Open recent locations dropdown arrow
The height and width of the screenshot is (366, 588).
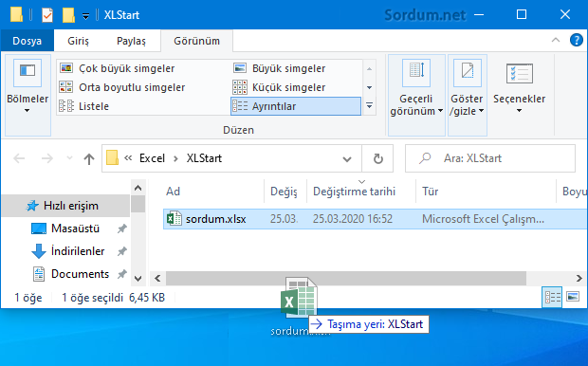click(x=69, y=158)
